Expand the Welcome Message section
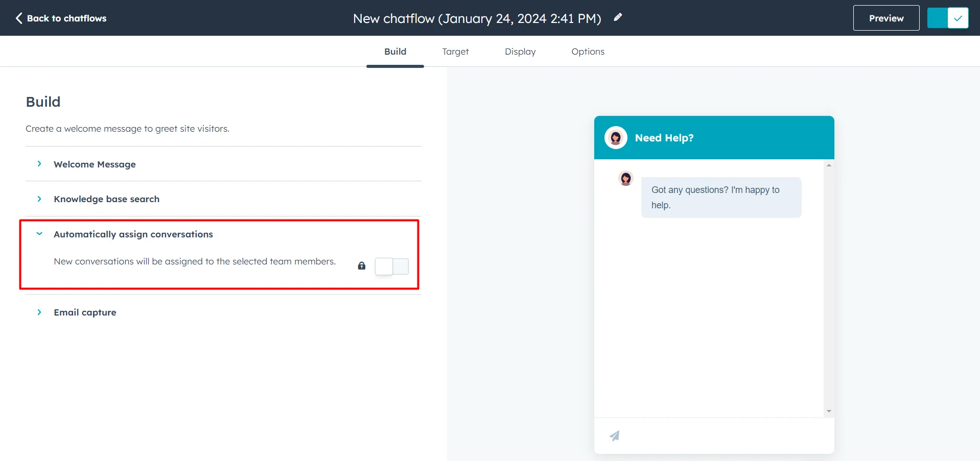This screenshot has width=980, height=461. coord(95,164)
